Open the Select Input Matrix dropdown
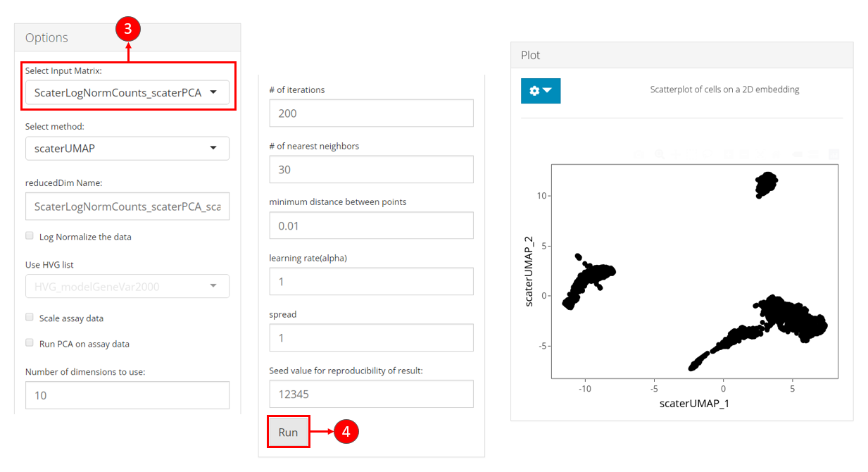Image resolution: width=868 pixels, height=472 pixels. 127,93
